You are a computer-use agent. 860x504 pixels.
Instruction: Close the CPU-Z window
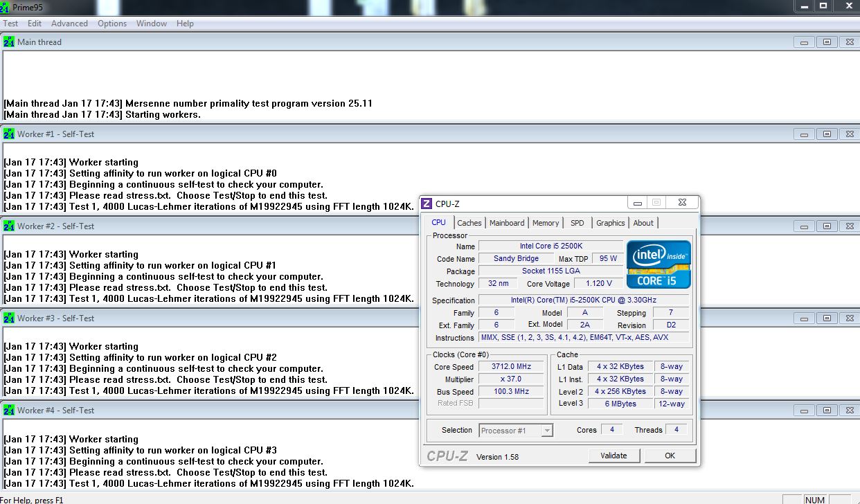click(681, 203)
